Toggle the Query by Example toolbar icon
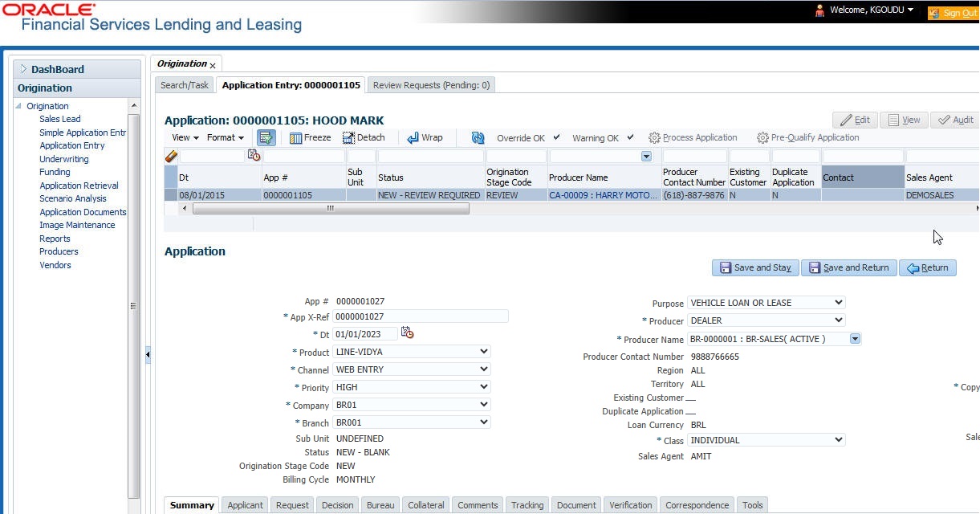The height and width of the screenshot is (514, 980). [x=266, y=137]
